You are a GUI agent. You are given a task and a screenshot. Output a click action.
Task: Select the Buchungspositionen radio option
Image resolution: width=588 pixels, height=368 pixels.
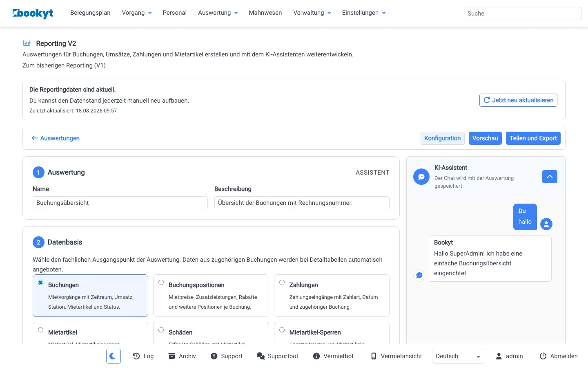[161, 283]
